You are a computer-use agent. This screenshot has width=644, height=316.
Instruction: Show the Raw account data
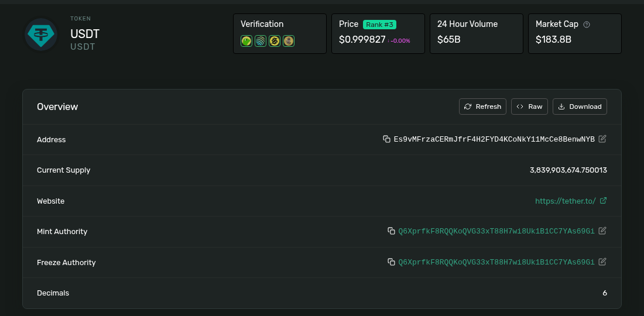[x=529, y=107]
